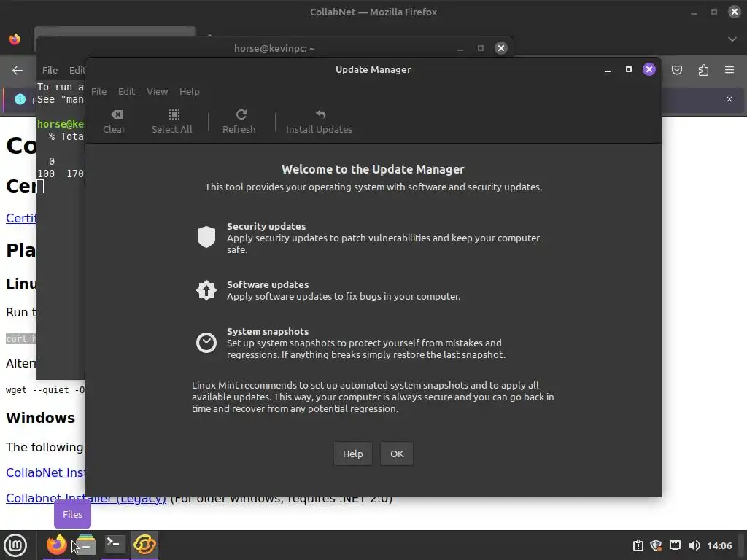Screen dimensions: 747x560
Task: Open the File menu in the terminal window
Action: click(50, 71)
